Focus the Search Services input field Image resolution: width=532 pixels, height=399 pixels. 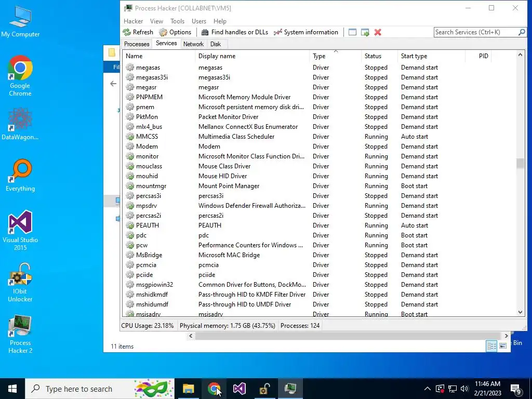(476, 32)
